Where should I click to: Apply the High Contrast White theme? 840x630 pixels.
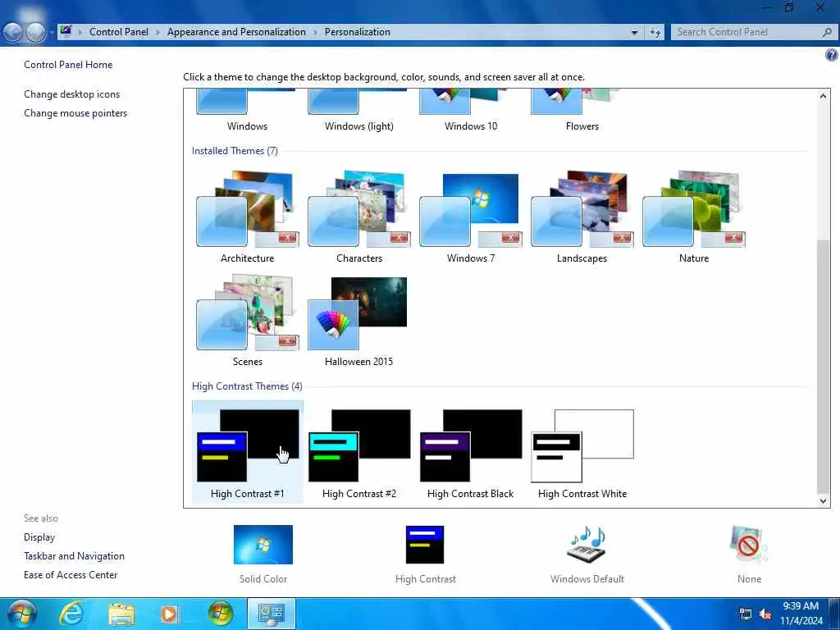click(x=582, y=452)
